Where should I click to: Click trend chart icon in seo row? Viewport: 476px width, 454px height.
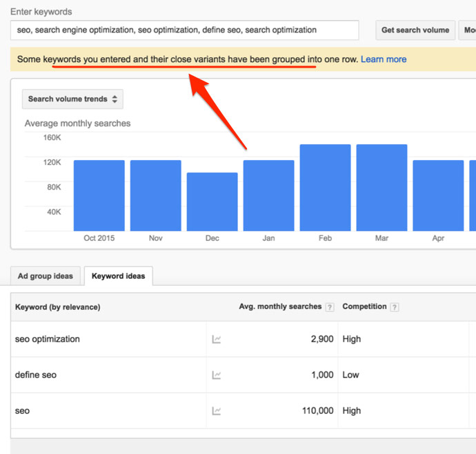click(x=217, y=411)
